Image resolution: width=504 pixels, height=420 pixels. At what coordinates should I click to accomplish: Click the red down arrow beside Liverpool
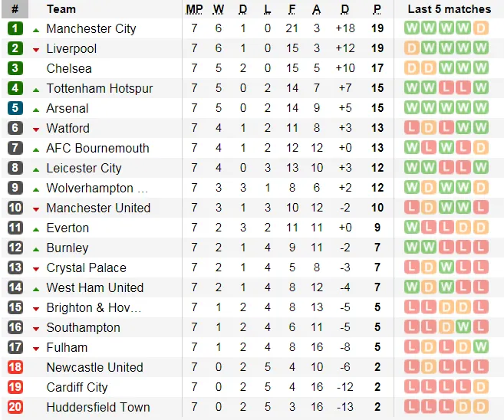point(36,49)
